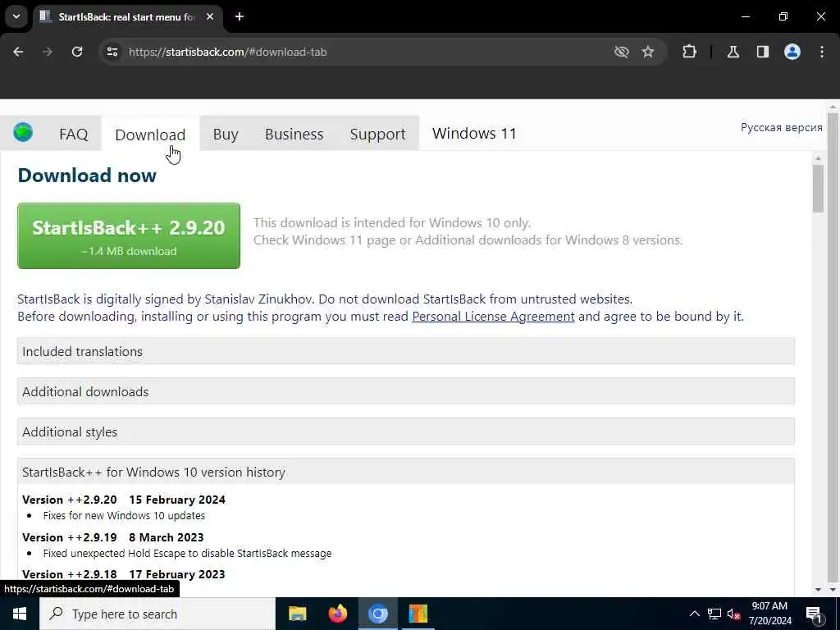
Task: Close the StartIsBack browser tab
Action: click(x=210, y=16)
